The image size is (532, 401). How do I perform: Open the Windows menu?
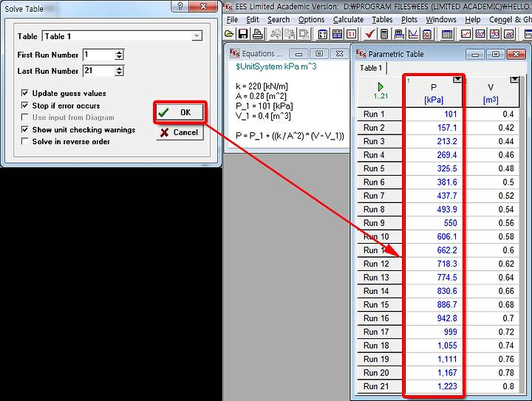click(441, 20)
